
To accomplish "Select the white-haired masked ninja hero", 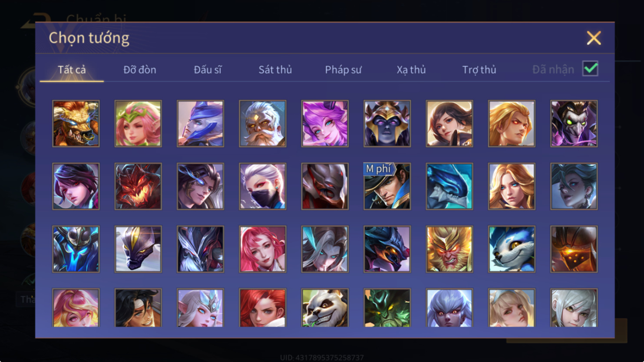I will (x=263, y=186).
